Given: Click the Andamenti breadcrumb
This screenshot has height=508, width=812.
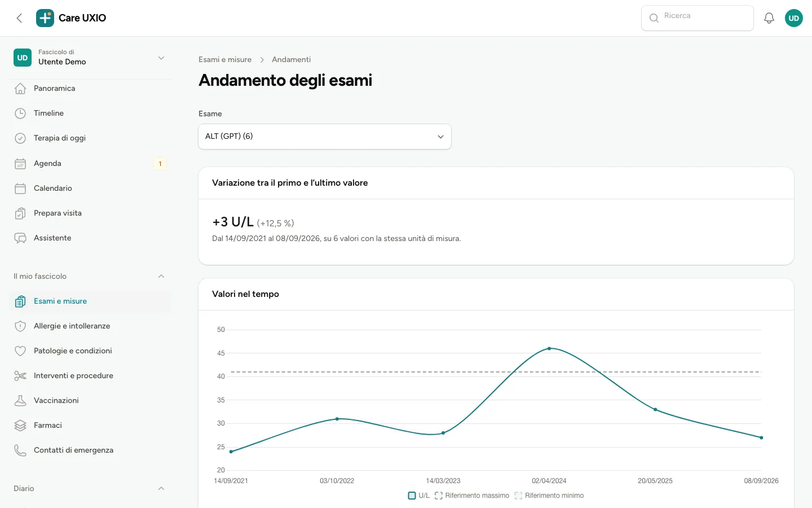Looking at the screenshot, I should [291, 60].
